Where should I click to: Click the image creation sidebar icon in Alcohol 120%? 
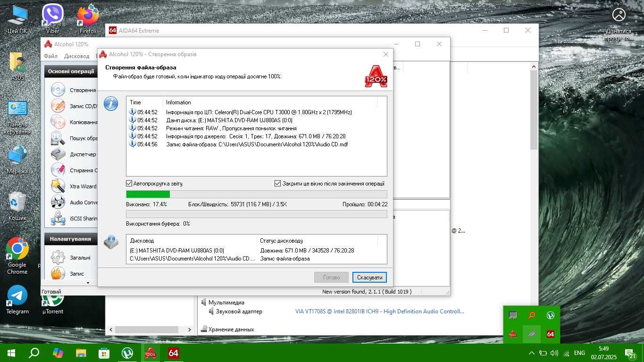(58, 90)
